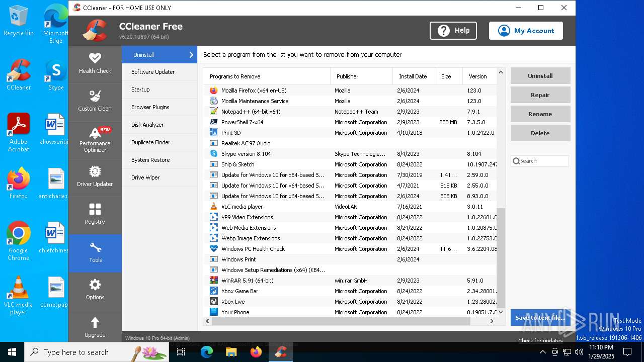
Task: Open the Help button
Action: click(453, 31)
